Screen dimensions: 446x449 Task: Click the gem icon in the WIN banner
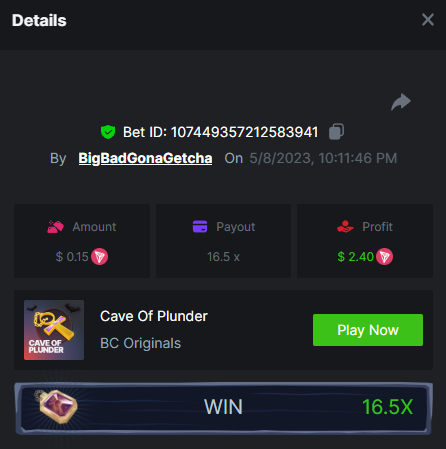pos(58,407)
